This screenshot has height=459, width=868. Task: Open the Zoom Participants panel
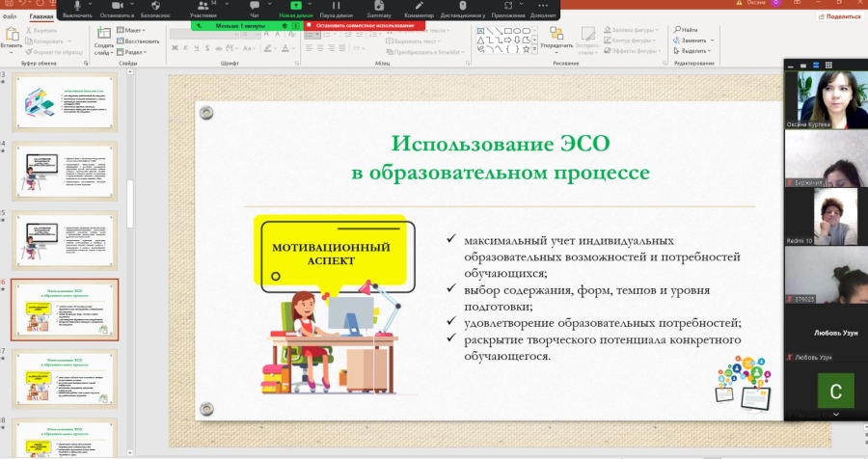pyautogui.click(x=203, y=8)
